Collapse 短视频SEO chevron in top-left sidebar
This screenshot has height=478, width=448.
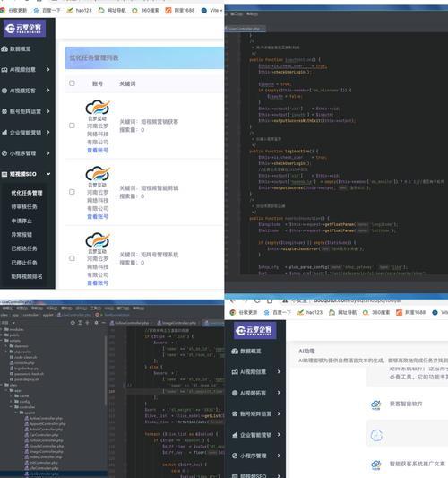pos(48,174)
